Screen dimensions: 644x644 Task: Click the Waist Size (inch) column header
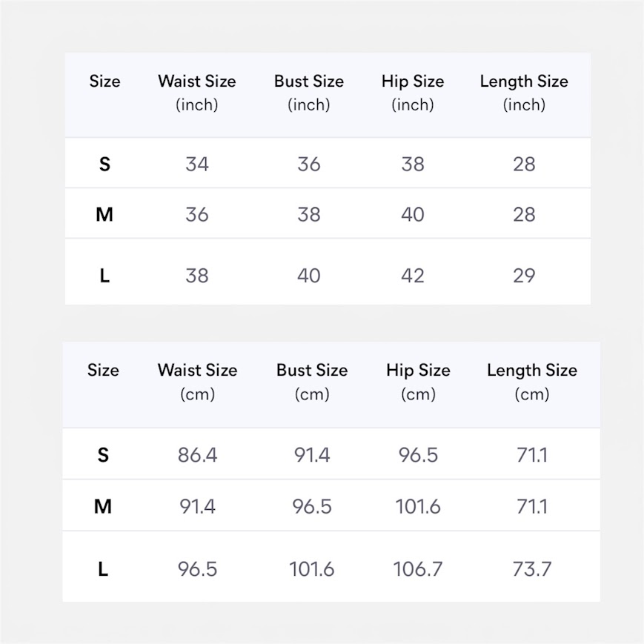coord(196,93)
